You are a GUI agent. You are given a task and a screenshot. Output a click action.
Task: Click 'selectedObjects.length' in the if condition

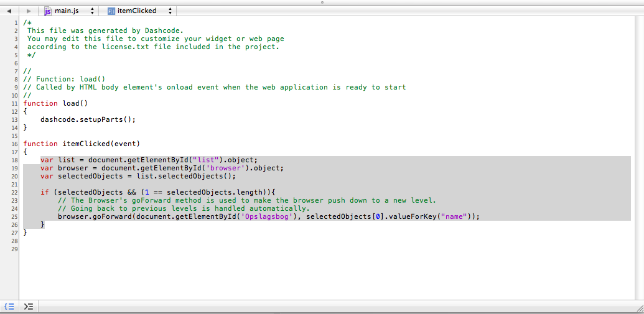click(x=215, y=193)
